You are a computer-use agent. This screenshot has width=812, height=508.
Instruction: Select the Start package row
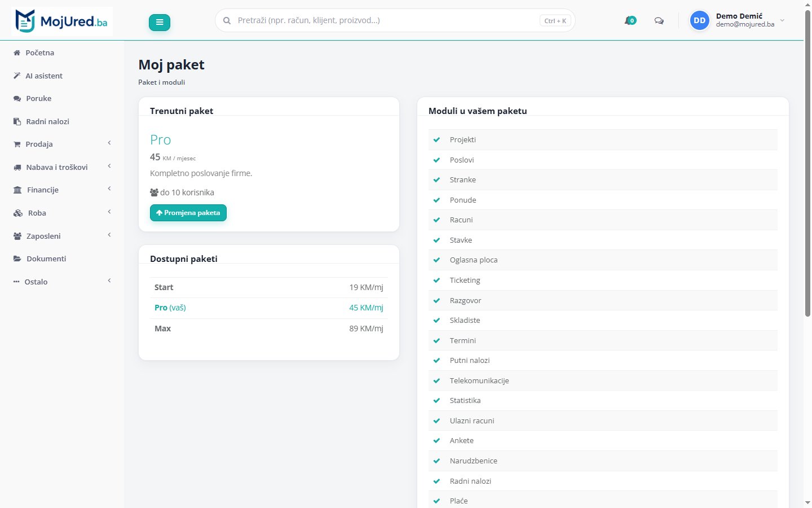[269, 287]
